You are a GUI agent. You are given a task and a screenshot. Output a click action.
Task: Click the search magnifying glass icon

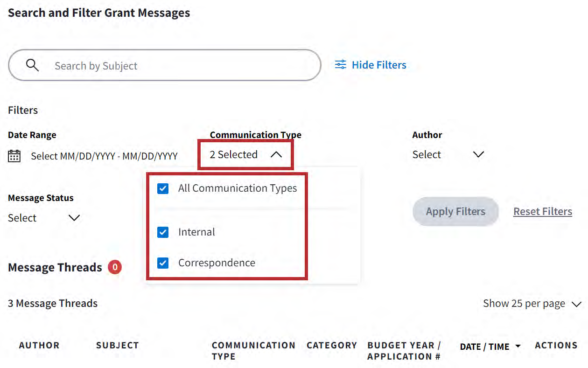32,65
